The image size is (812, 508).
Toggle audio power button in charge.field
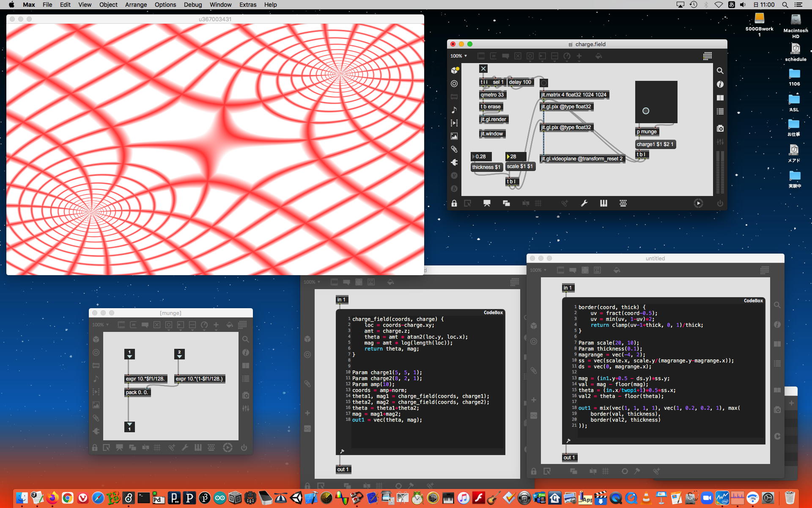pyautogui.click(x=720, y=204)
